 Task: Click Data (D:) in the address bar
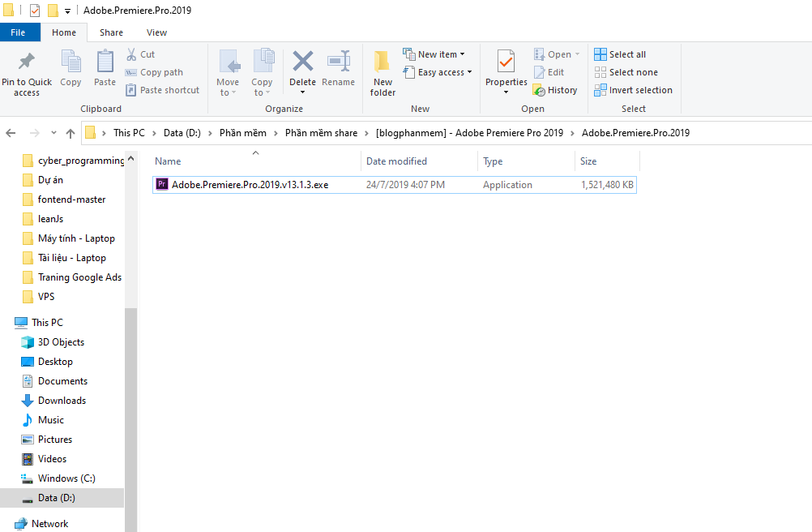(x=182, y=133)
